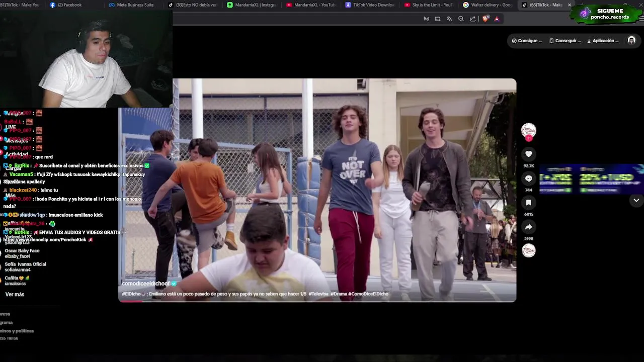Click Brave Shields lion icon
This screenshot has height=362, width=644.
pyautogui.click(x=486, y=19)
